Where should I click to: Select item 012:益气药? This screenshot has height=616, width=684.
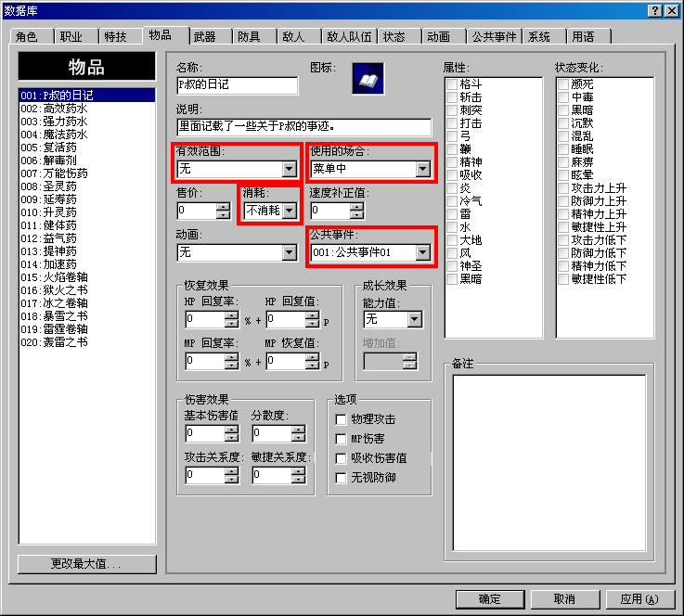pyautogui.click(x=87, y=238)
